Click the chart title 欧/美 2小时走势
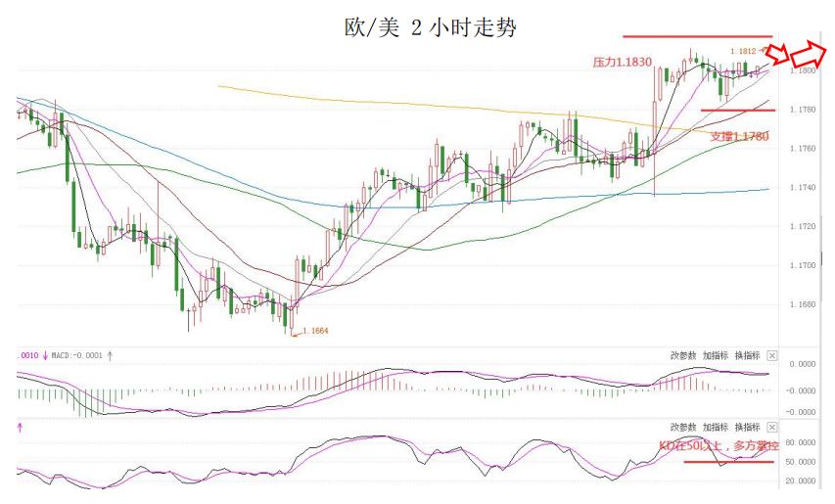The height and width of the screenshot is (504, 835). coord(431,27)
